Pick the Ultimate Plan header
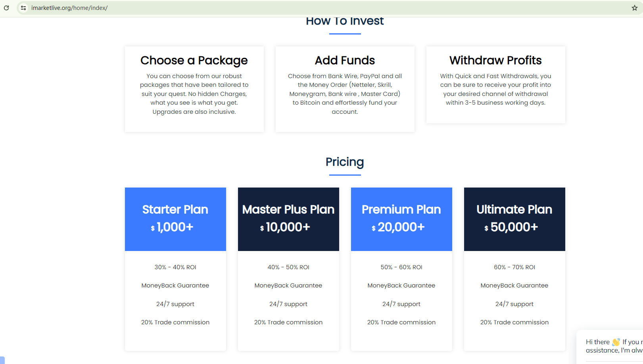The width and height of the screenshot is (643, 364). coord(514,209)
